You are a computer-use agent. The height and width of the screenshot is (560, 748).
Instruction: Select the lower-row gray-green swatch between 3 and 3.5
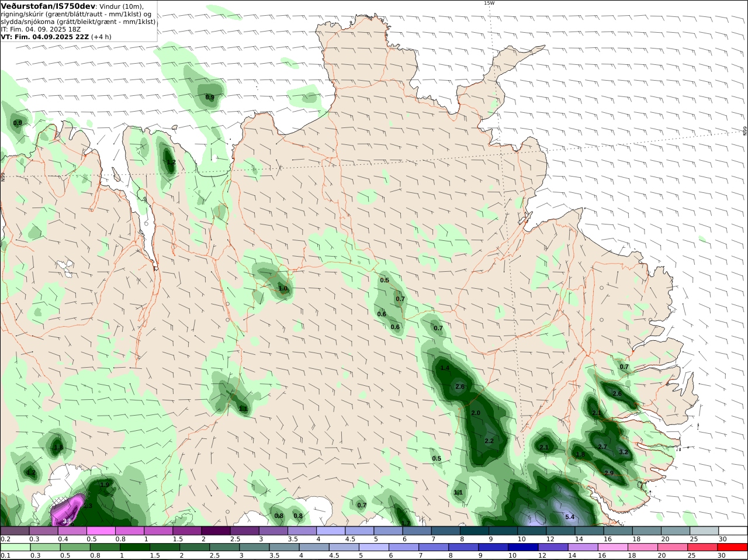[255, 547]
